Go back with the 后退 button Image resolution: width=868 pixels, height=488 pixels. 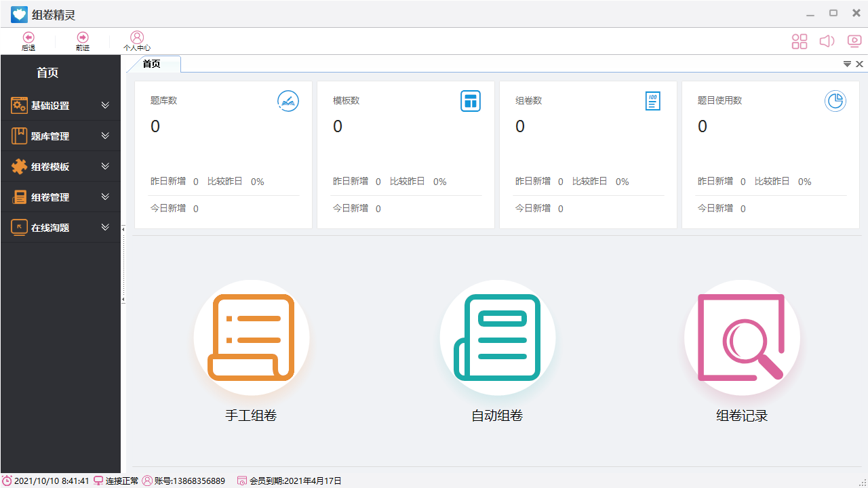pyautogui.click(x=28, y=41)
